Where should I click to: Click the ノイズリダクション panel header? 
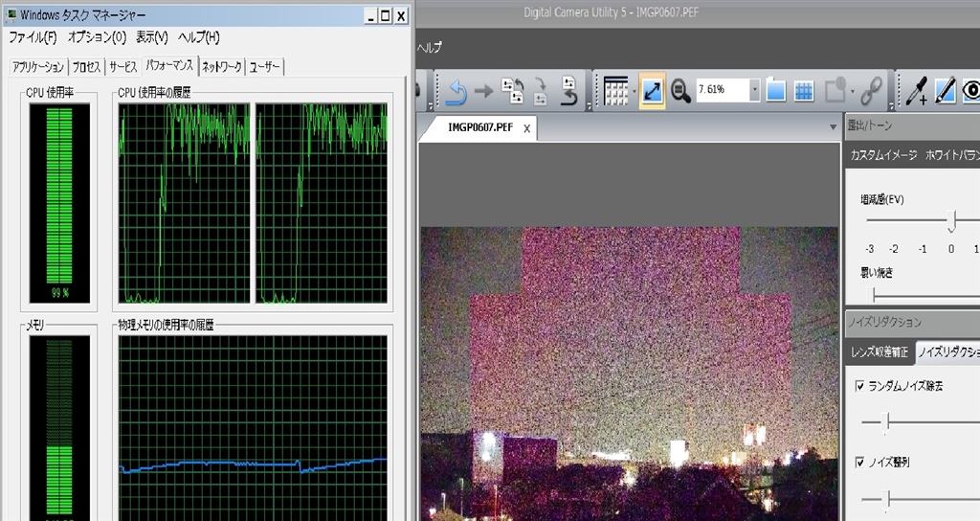click(912, 323)
